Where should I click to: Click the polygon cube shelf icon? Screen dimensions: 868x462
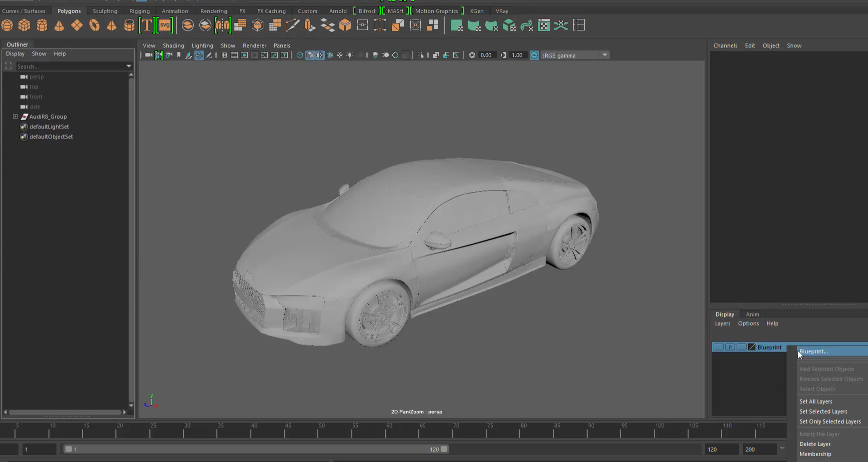(24, 25)
